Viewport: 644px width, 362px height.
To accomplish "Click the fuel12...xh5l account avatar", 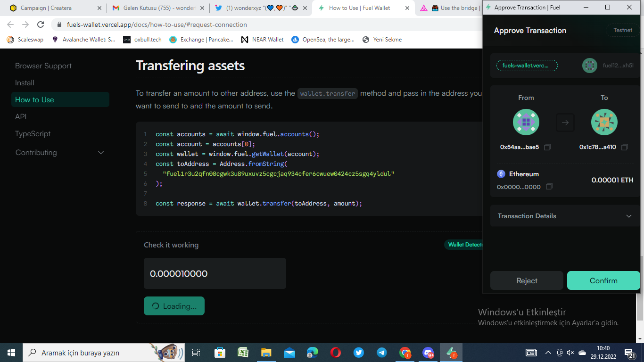I will coord(589,66).
